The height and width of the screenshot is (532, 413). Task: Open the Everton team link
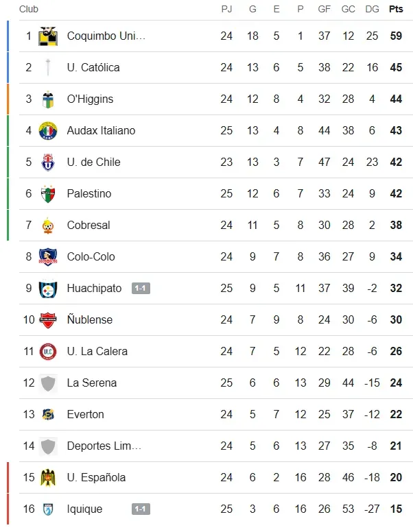click(x=86, y=414)
